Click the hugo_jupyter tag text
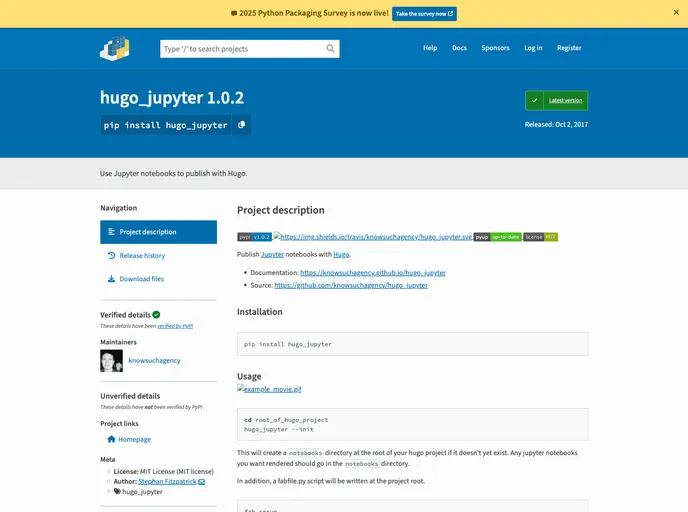 (x=142, y=492)
